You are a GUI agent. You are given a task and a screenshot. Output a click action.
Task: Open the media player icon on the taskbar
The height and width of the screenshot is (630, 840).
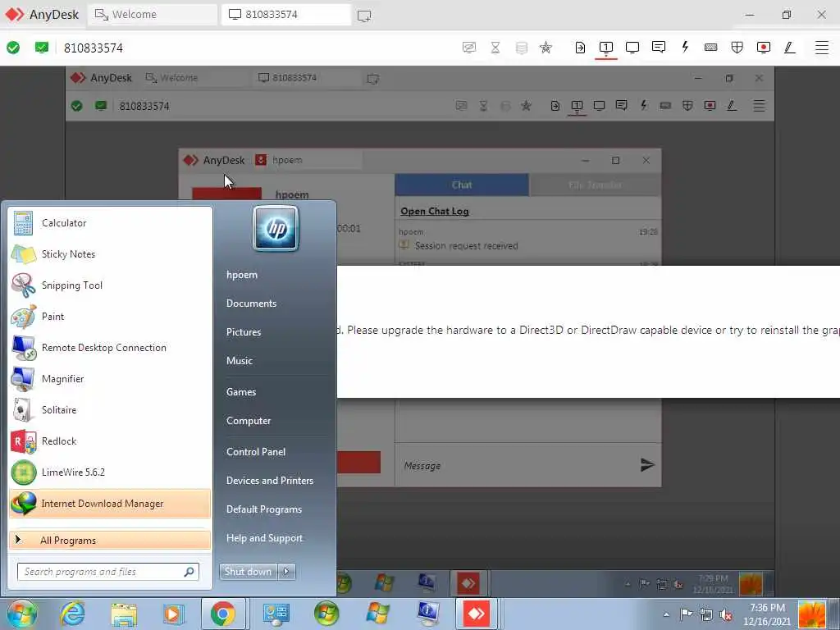click(x=174, y=614)
